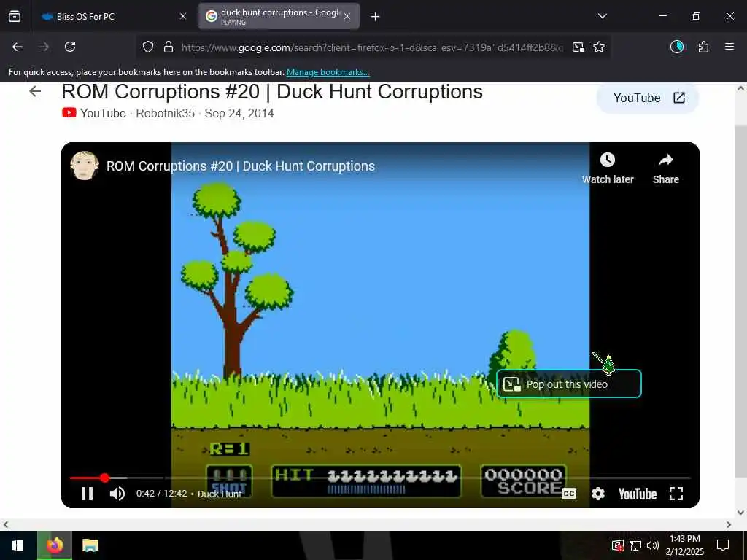This screenshot has height=560, width=747.
Task: Reload the current page
Action: tap(70, 47)
